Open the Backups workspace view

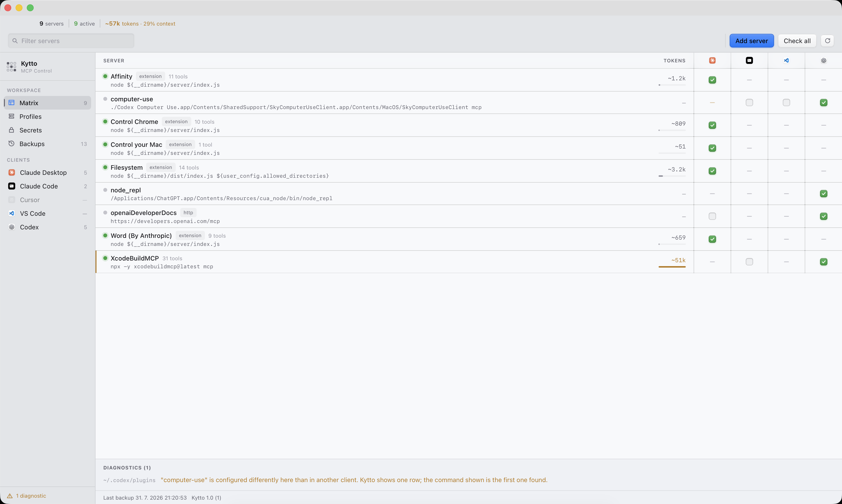pos(48,144)
